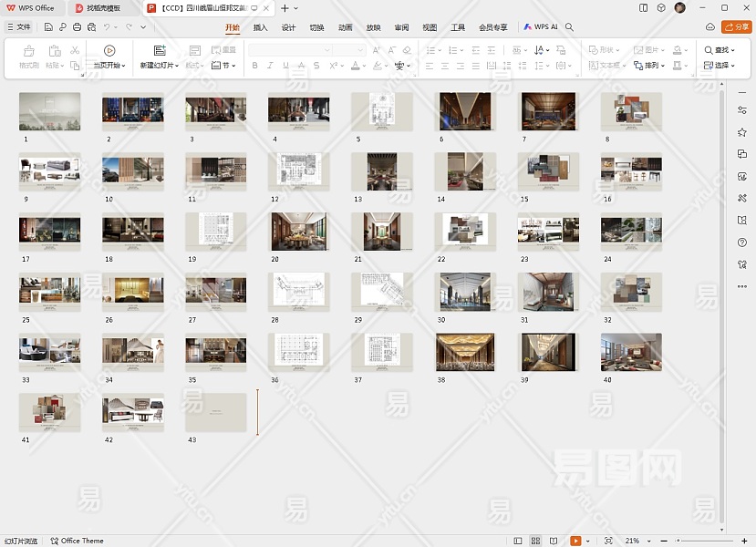Click the Save icon in quick access toolbar
This screenshot has height=547, width=756.
pos(48,27)
